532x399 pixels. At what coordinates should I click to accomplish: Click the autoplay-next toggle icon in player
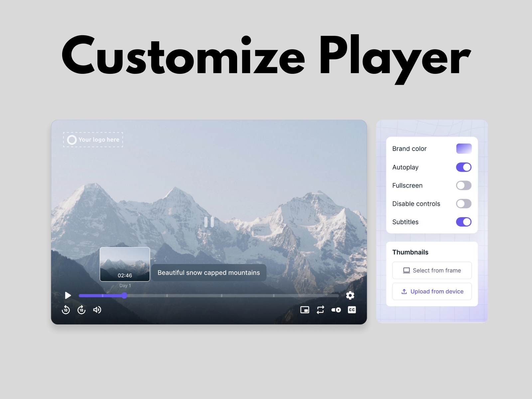point(336,310)
